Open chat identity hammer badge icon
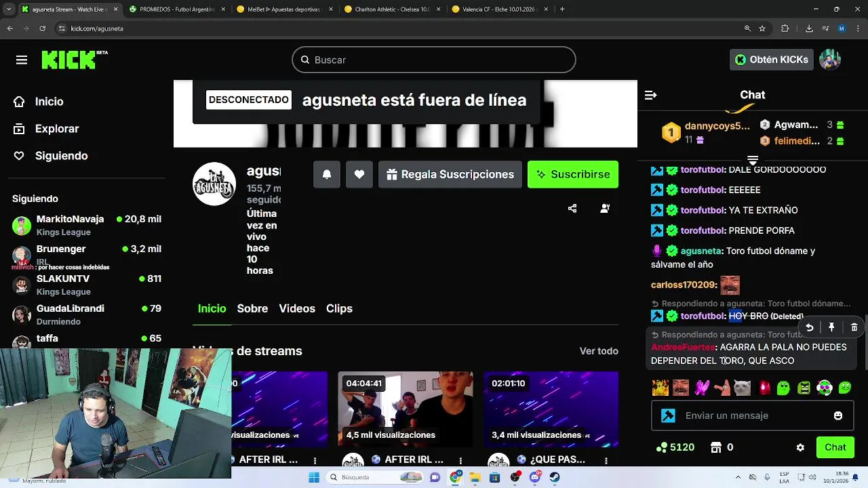The width and height of the screenshot is (868, 488). 668,415
